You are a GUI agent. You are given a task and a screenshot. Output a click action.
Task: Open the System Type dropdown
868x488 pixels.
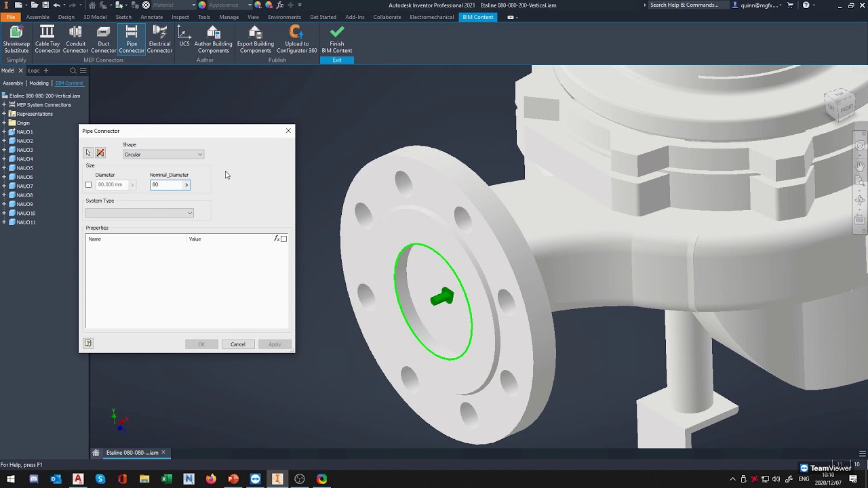[x=139, y=213]
